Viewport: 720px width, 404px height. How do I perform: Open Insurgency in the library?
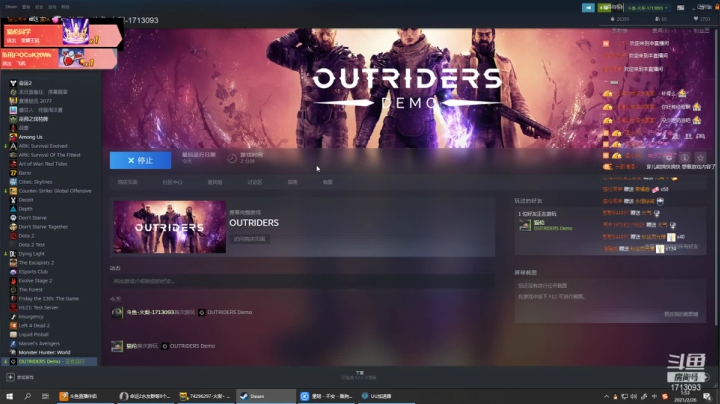[31, 317]
